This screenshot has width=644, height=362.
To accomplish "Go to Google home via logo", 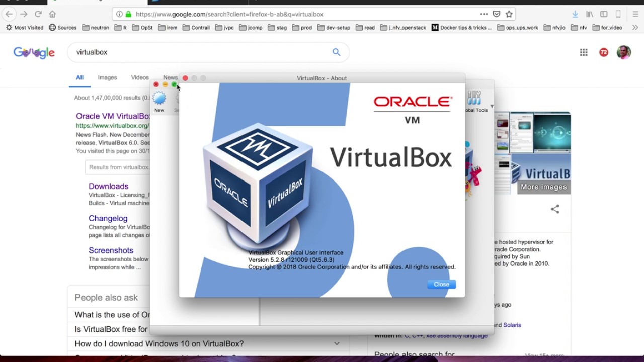I will (34, 52).
